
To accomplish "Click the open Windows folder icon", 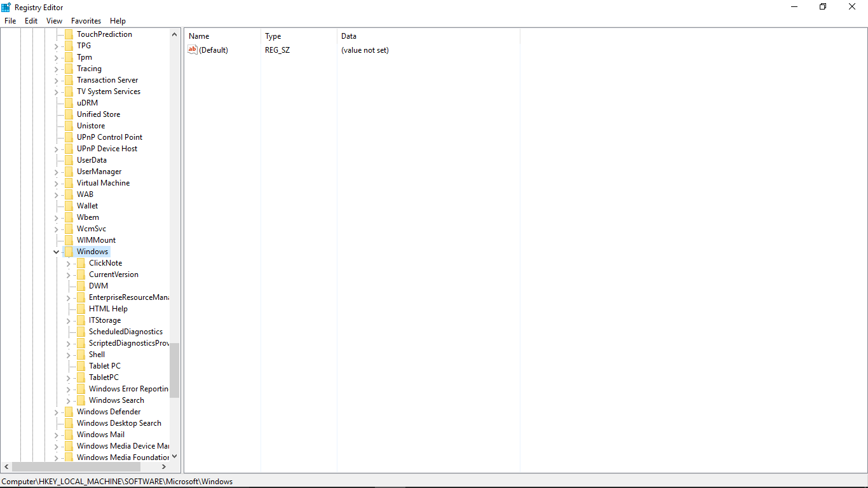I will point(69,252).
